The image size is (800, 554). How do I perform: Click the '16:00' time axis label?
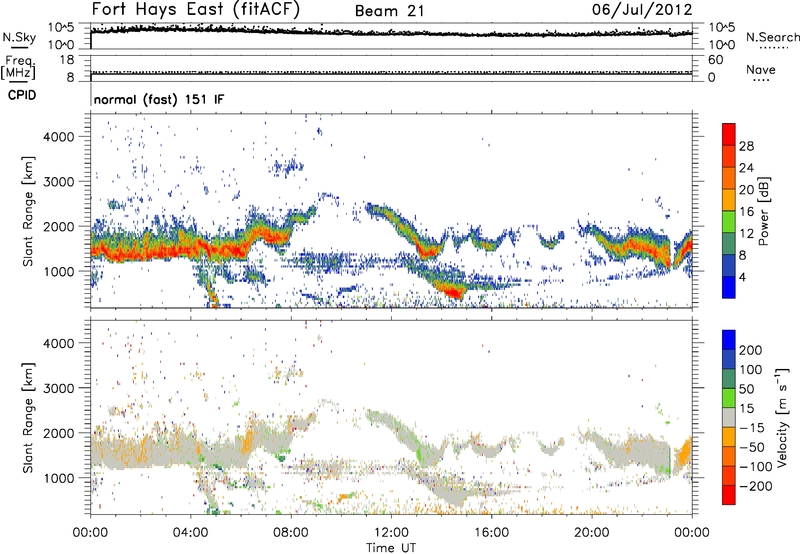(x=491, y=533)
